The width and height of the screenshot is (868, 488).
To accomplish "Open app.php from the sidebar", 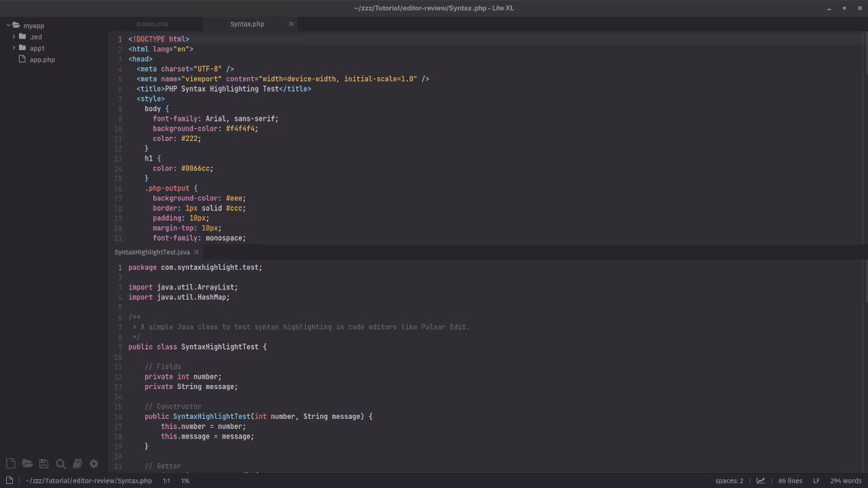I will pos(42,60).
